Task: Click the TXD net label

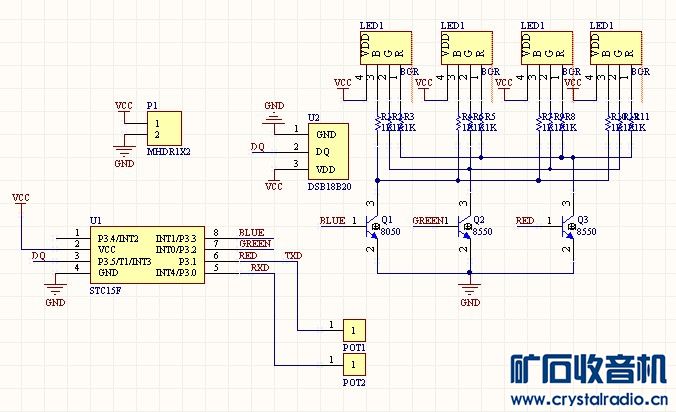Action: (293, 256)
